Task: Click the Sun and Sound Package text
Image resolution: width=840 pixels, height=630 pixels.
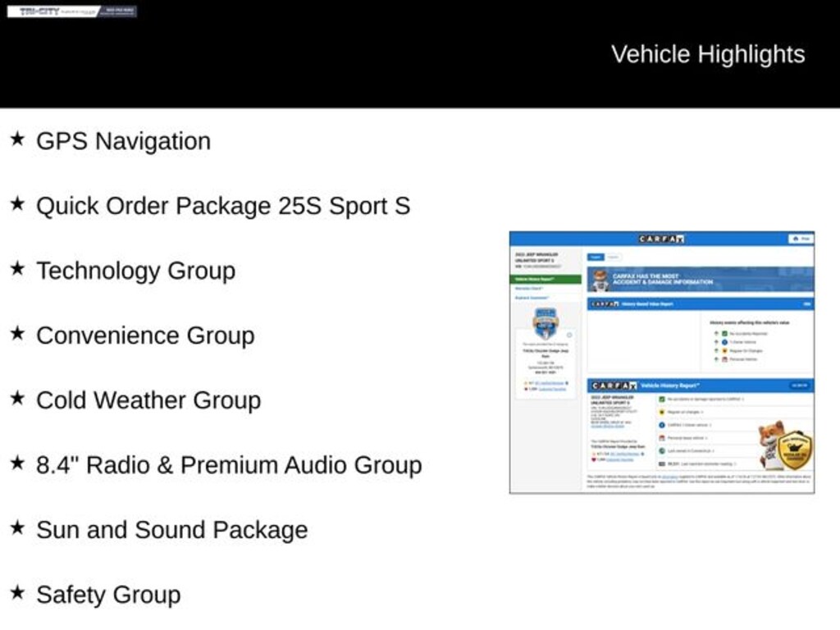Action: tap(171, 530)
